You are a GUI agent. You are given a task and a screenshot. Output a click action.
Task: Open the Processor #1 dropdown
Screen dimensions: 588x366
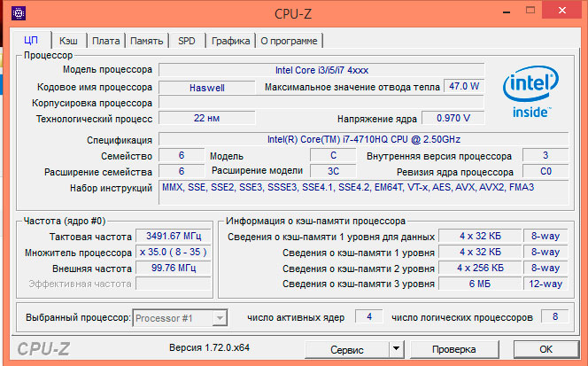click(181, 318)
